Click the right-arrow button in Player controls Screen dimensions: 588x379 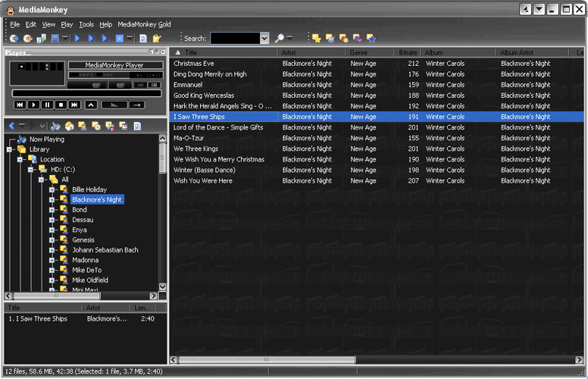click(x=137, y=105)
